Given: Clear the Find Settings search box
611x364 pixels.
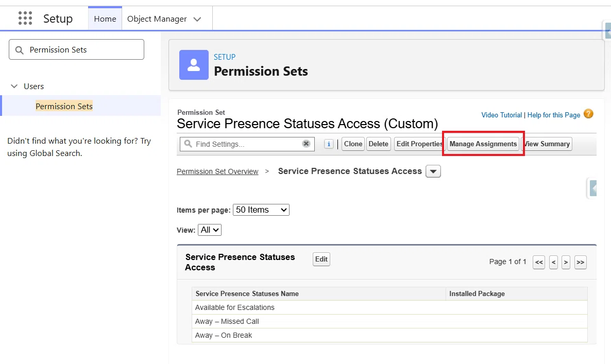Looking at the screenshot, I should pos(307,144).
